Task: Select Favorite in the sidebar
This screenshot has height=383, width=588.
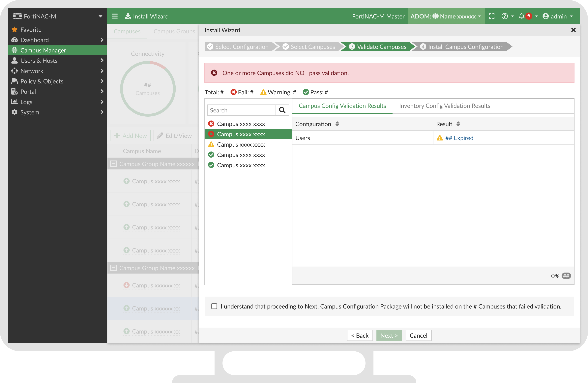Action: click(x=58, y=30)
